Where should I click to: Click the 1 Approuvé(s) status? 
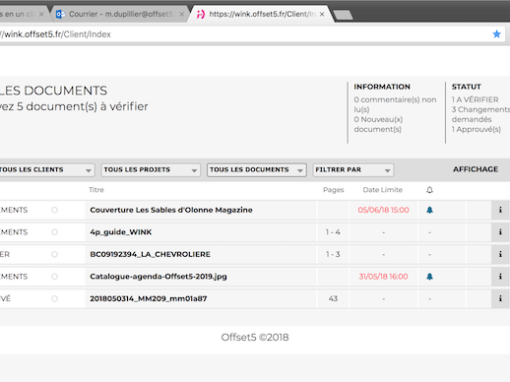476,129
